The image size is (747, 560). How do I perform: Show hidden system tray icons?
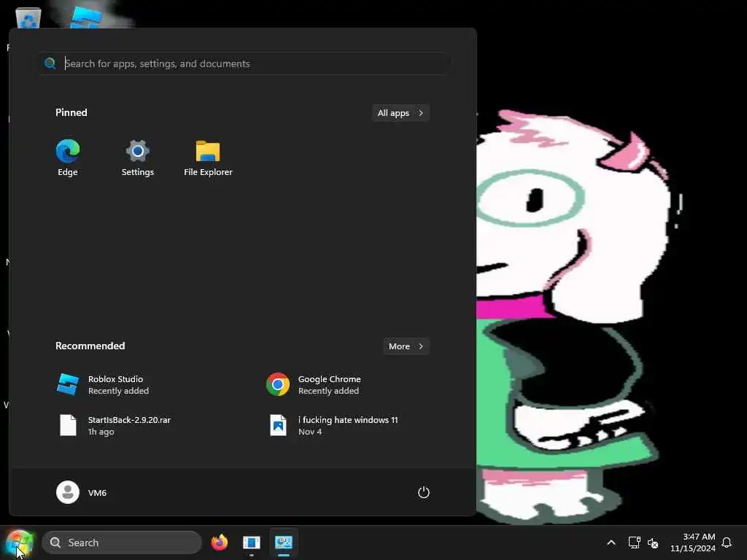(x=611, y=542)
